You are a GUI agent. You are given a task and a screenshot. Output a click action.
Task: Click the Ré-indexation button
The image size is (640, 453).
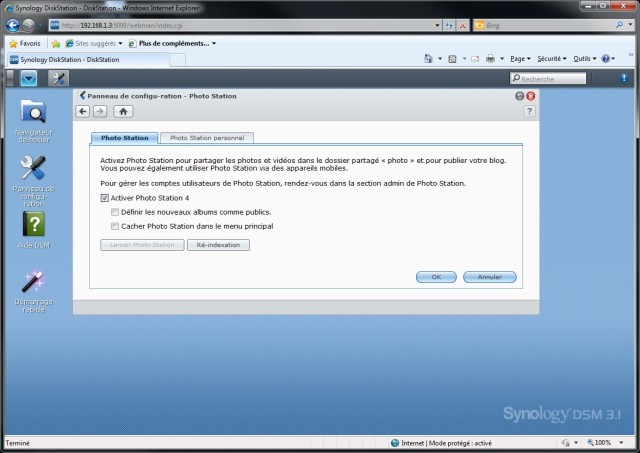(218, 245)
